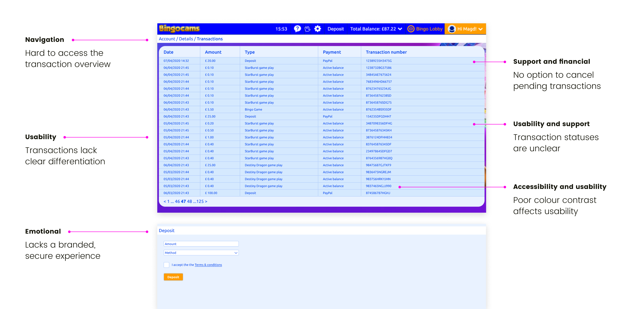The image size is (644, 309).
Task: Navigate to Account in the breadcrumb
Action: point(167,39)
